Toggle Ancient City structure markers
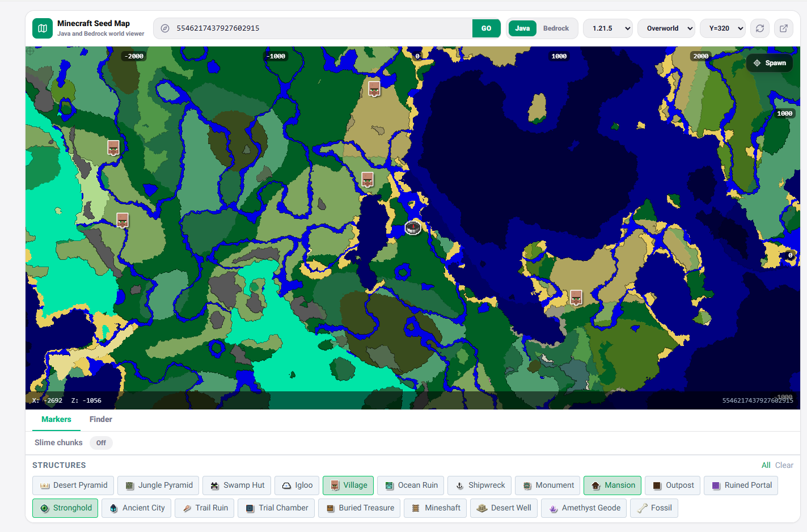The width and height of the screenshot is (807, 532). tap(136, 508)
